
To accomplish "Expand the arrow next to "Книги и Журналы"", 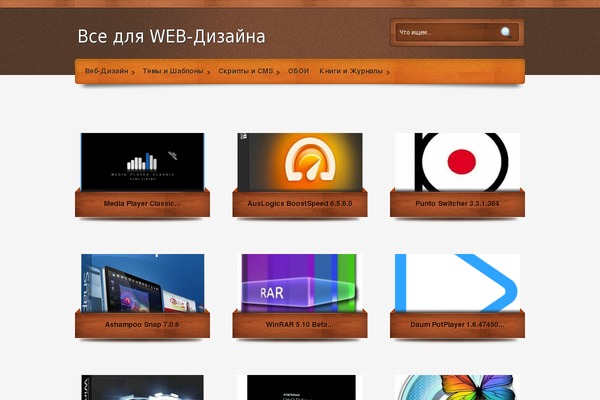I will click(388, 72).
